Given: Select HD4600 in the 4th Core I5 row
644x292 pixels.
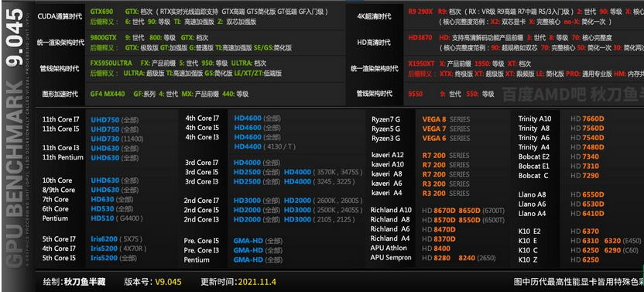Looking at the screenshot, I should [248, 128].
